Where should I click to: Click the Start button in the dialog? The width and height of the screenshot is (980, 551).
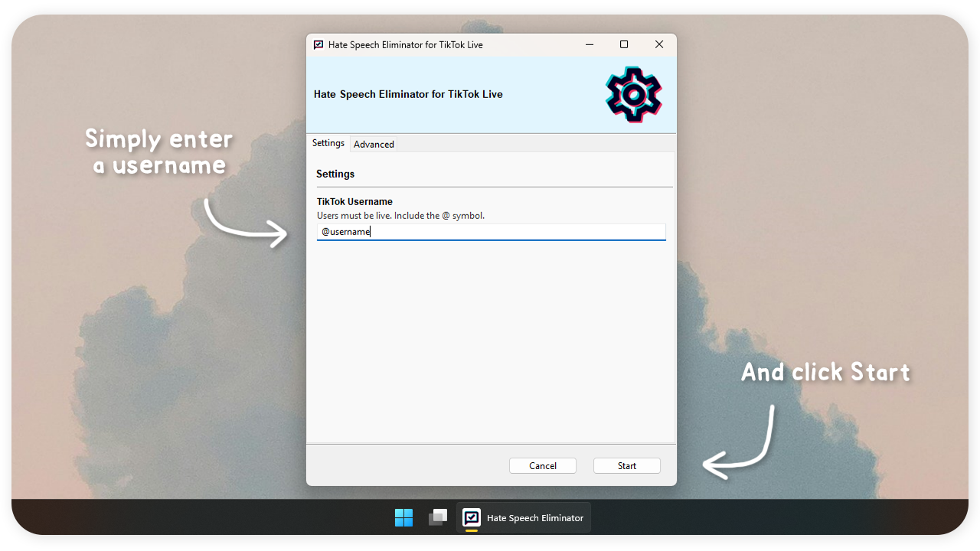[x=626, y=465]
